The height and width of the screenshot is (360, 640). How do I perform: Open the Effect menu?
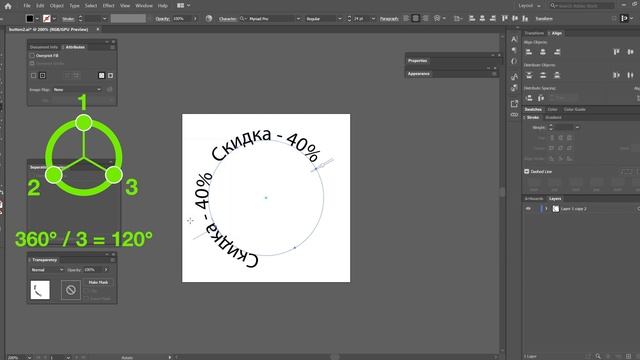click(109, 6)
